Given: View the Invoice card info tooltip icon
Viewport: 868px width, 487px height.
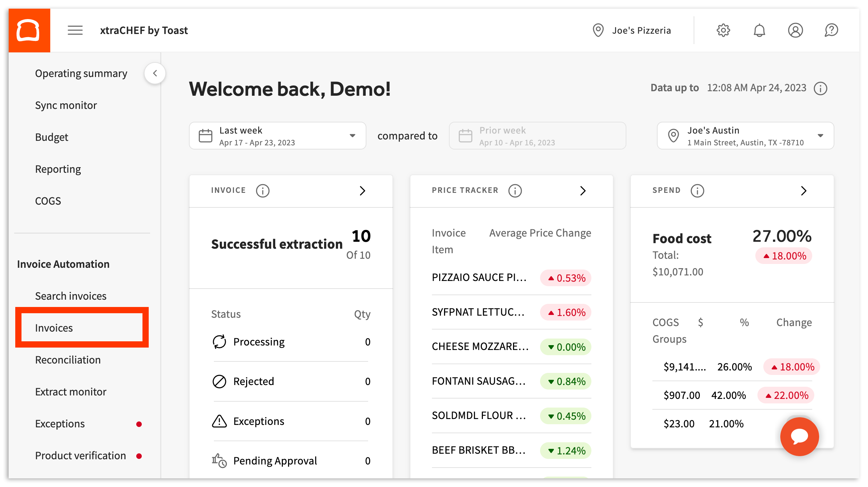Looking at the screenshot, I should [262, 190].
